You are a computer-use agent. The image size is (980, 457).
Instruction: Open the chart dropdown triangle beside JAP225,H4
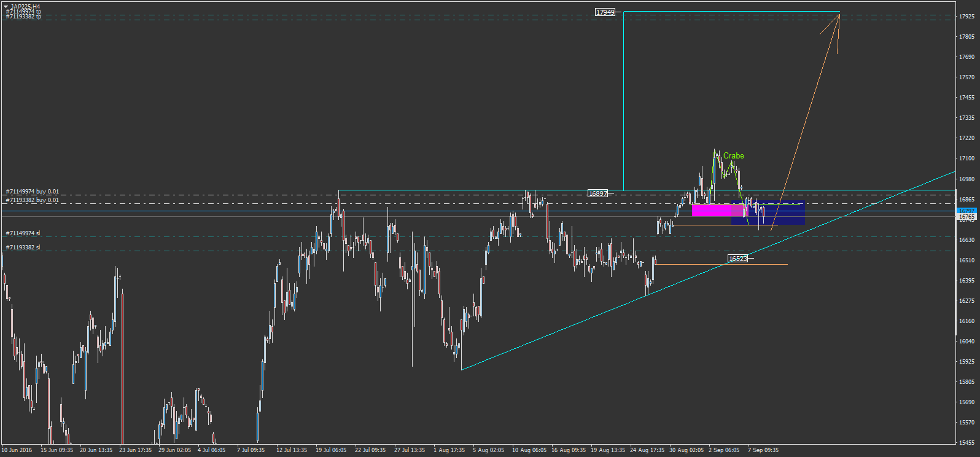[6, 6]
